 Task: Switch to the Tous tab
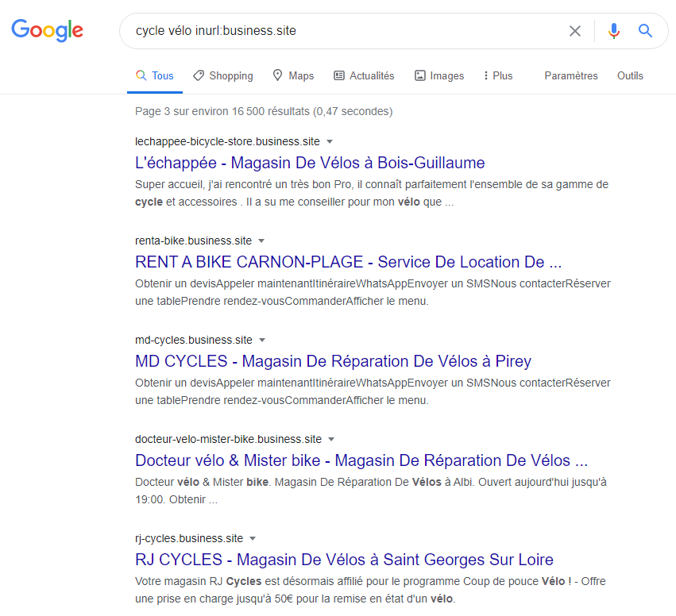tap(155, 76)
